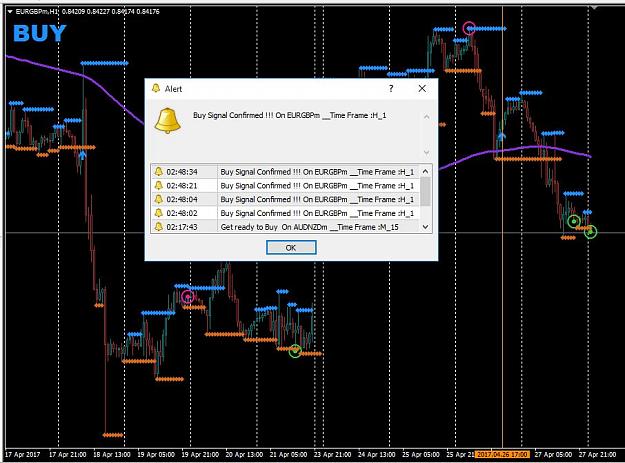This screenshot has width=625, height=463.
Task: Click bell icon next to 02:48:04
Action: click(x=159, y=199)
